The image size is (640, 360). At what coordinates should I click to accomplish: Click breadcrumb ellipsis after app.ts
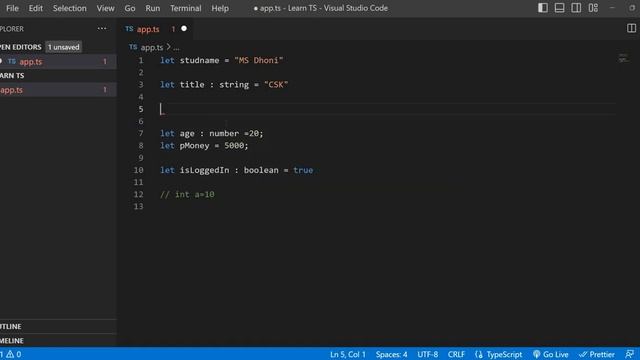[176, 48]
